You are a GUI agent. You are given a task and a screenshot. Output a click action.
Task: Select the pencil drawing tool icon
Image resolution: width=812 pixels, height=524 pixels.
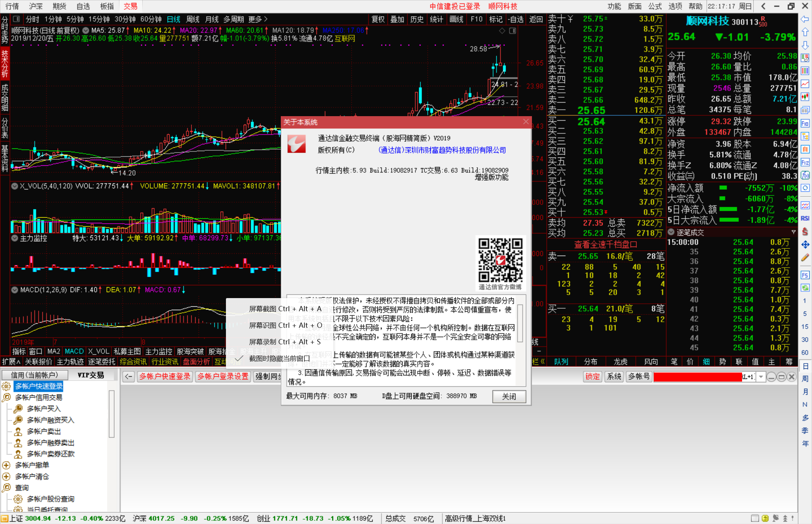click(x=805, y=257)
